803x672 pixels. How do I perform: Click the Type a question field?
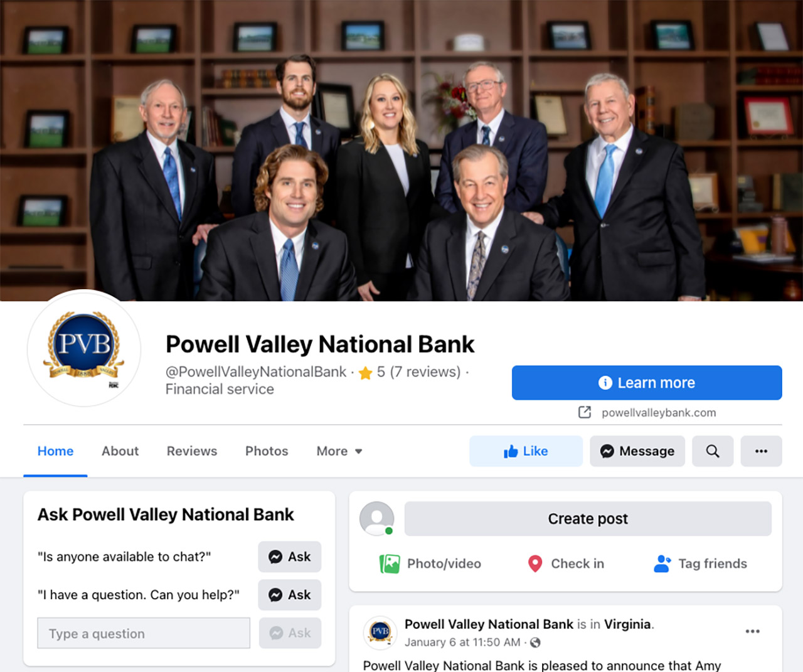144,633
